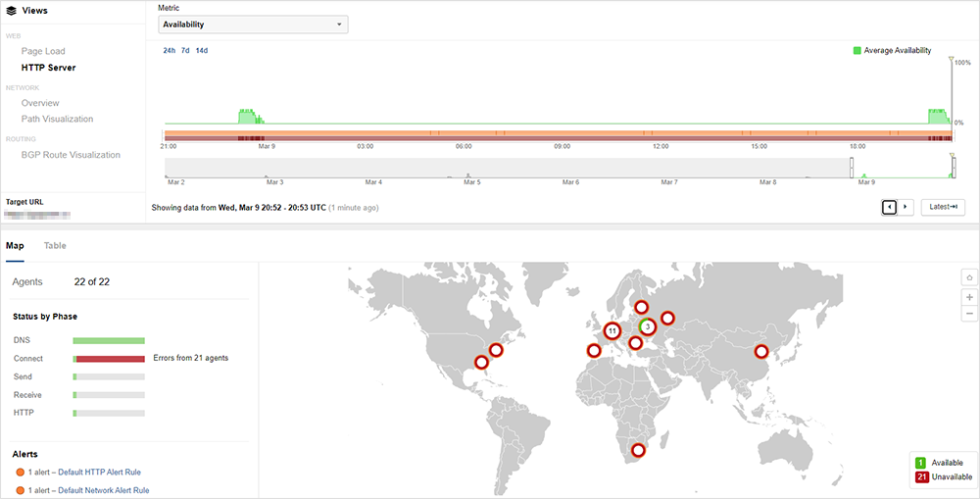This screenshot has height=499, width=980.
Task: Click the red Connect phase status bar
Action: [x=110, y=359]
